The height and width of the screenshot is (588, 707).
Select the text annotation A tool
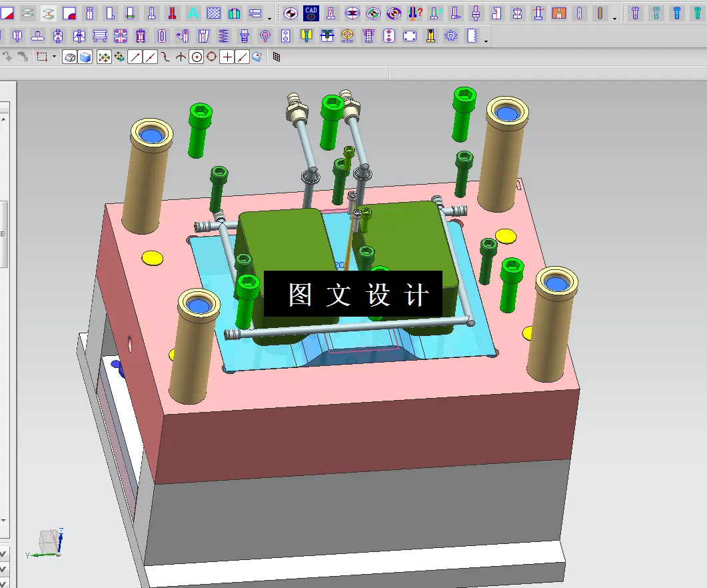(x=193, y=11)
